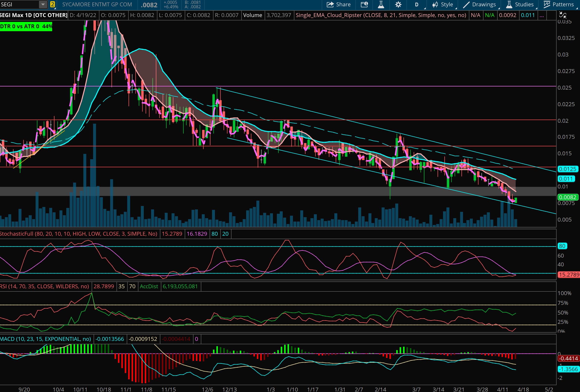This screenshot has height=392, width=580.
Task: Open the D timeframe dropdown
Action: point(416,4)
